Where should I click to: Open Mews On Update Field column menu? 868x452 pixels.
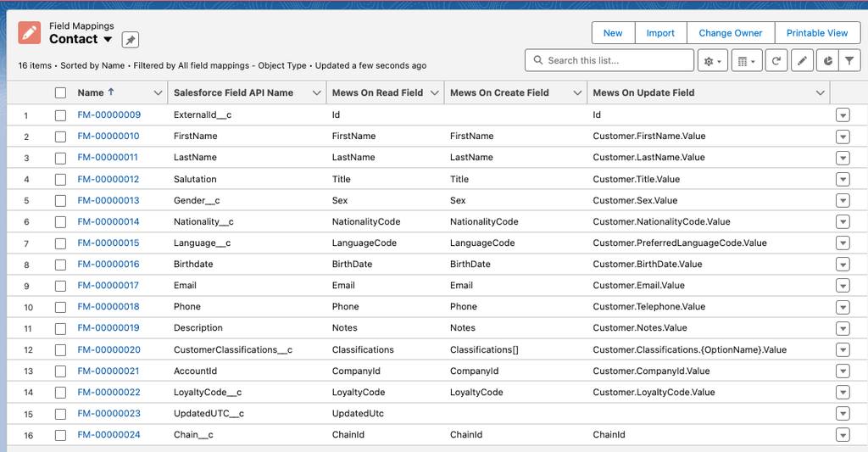820,93
